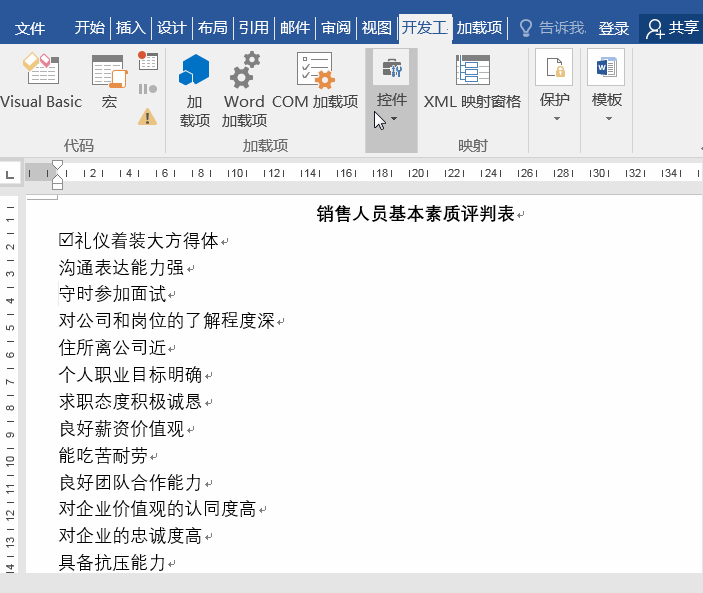Image resolution: width=703 pixels, height=593 pixels.
Task: Click the line 守时参加面试
Action: click(x=112, y=294)
